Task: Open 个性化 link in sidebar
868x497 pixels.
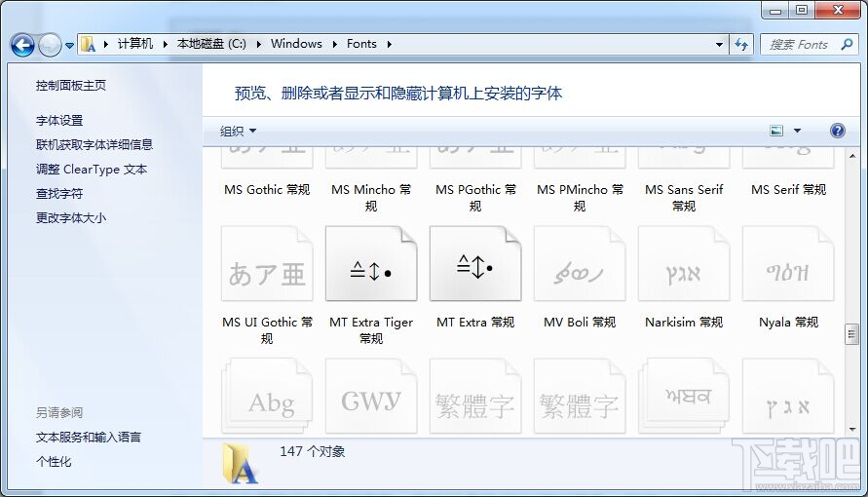Action: point(54,462)
